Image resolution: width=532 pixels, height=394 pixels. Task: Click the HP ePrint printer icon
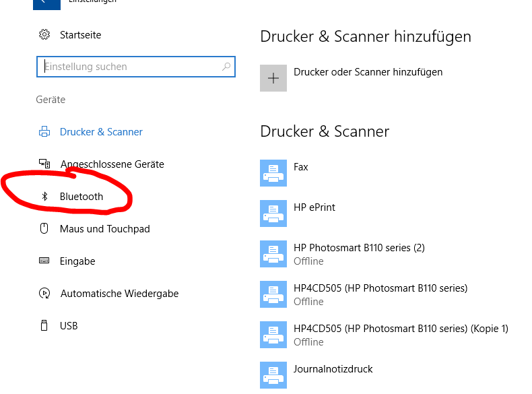pos(273,214)
